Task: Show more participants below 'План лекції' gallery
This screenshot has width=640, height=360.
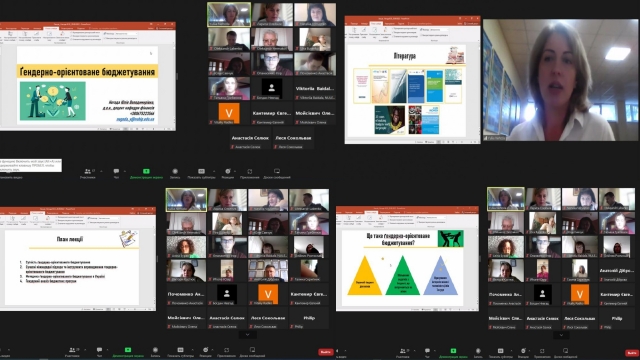Action: pyautogui.click(x=247, y=335)
